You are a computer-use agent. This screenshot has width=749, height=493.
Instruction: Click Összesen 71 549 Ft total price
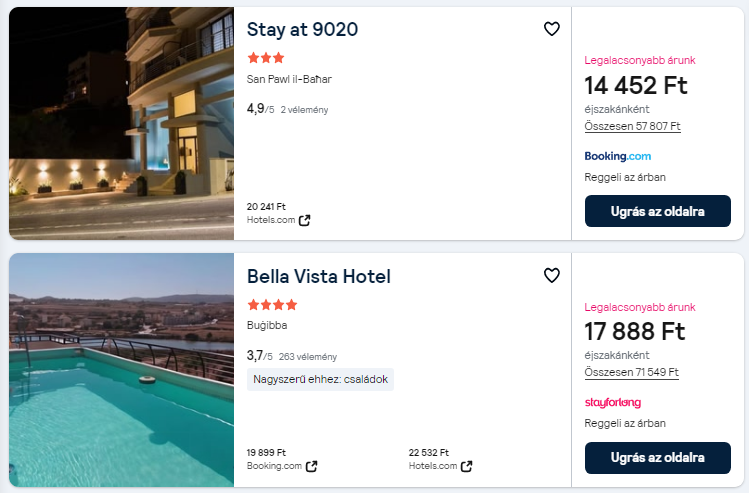pos(632,373)
